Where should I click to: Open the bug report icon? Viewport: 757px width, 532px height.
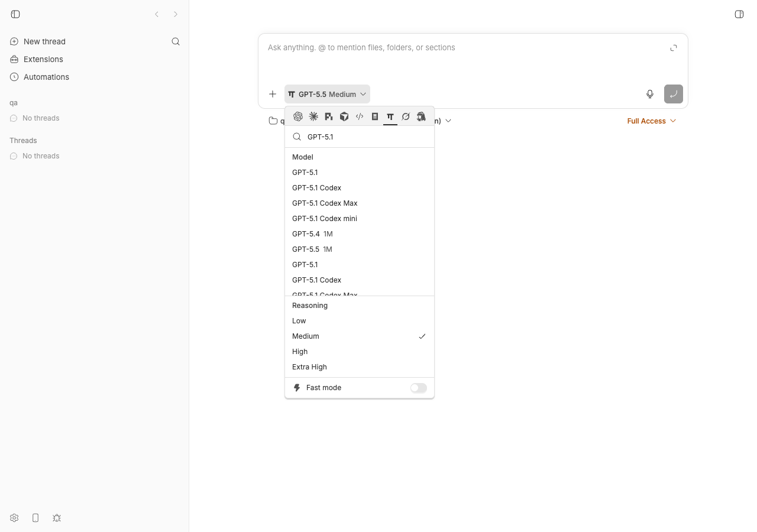[x=57, y=518]
